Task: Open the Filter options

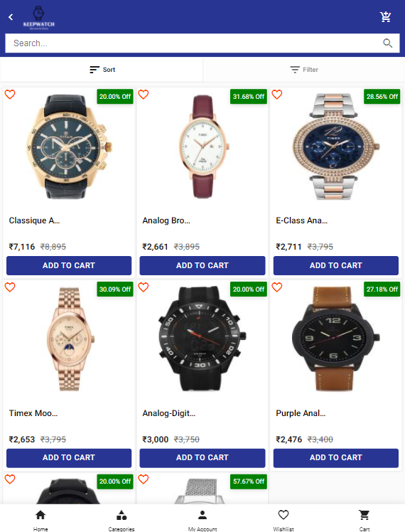Action: click(304, 70)
